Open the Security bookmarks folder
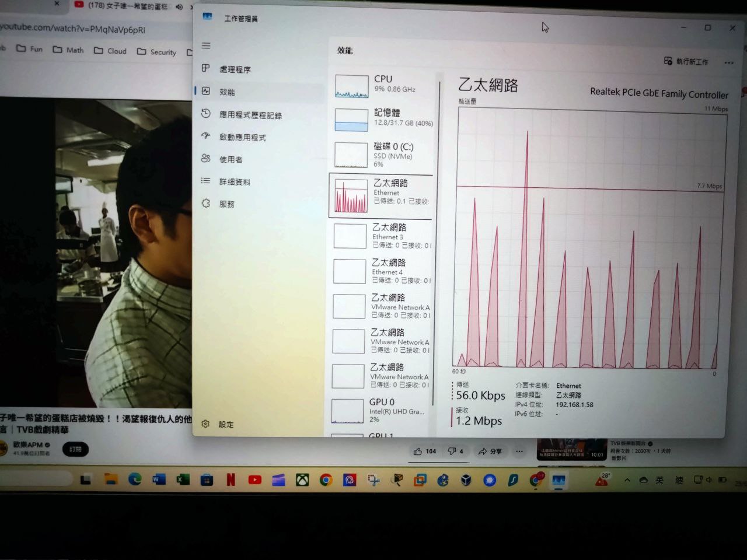This screenshot has height=560, width=747. click(x=156, y=52)
